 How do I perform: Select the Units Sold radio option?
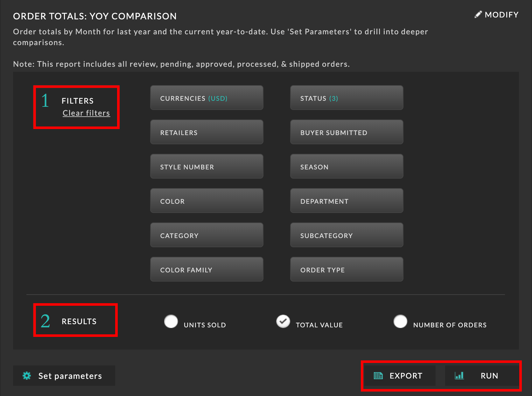click(x=171, y=321)
